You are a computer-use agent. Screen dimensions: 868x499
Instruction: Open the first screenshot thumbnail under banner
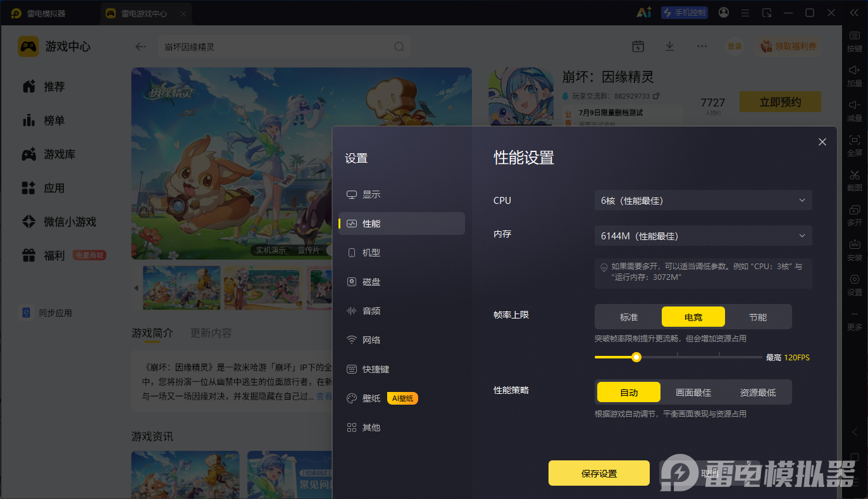[182, 287]
